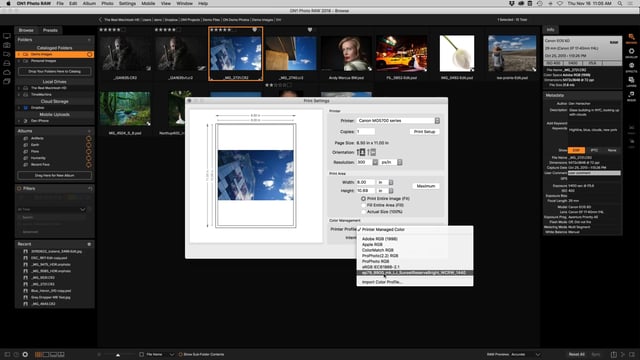
Task: Switch to filmstrip view in bottom toolbar
Action: (x=53, y=355)
